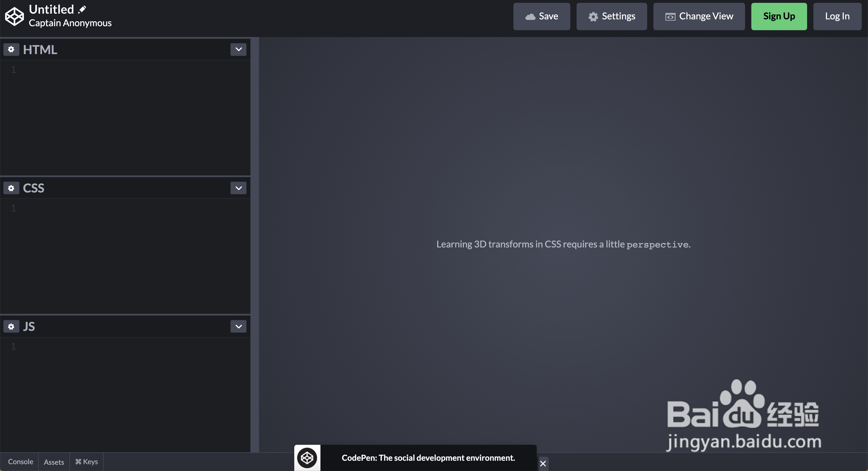Click the CodePen logo icon
The image size is (868, 471).
tap(15, 16)
